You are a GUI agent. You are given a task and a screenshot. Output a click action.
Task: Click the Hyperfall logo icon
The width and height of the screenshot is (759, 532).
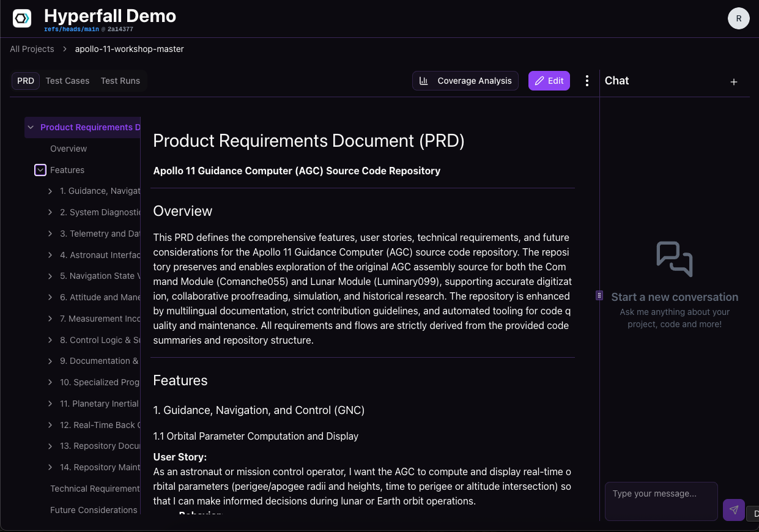click(22, 18)
